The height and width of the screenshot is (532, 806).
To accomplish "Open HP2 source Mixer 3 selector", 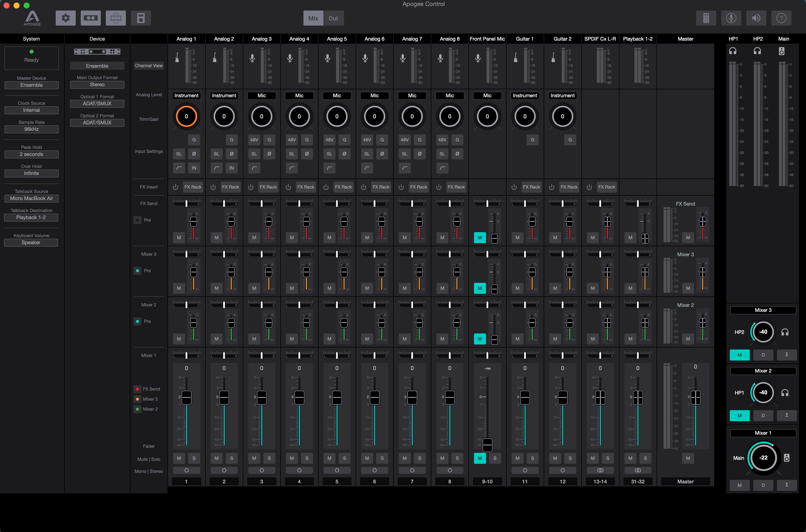I will 763,310.
